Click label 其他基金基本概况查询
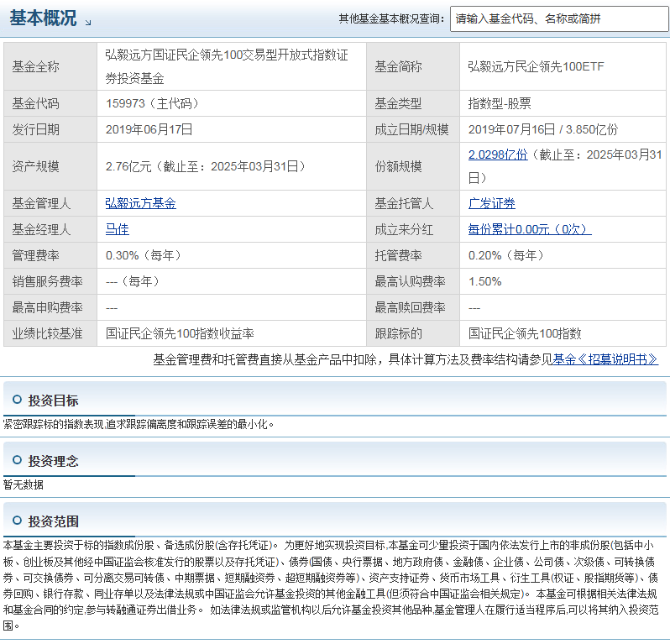The width and height of the screenshot is (670, 644). tap(391, 18)
